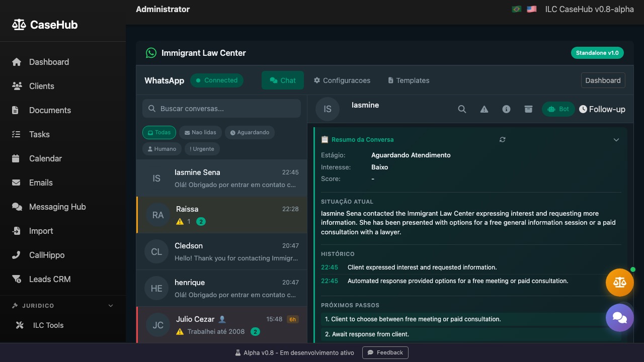Select the CallHippo sidebar icon
The image size is (644, 362).
tap(17, 255)
